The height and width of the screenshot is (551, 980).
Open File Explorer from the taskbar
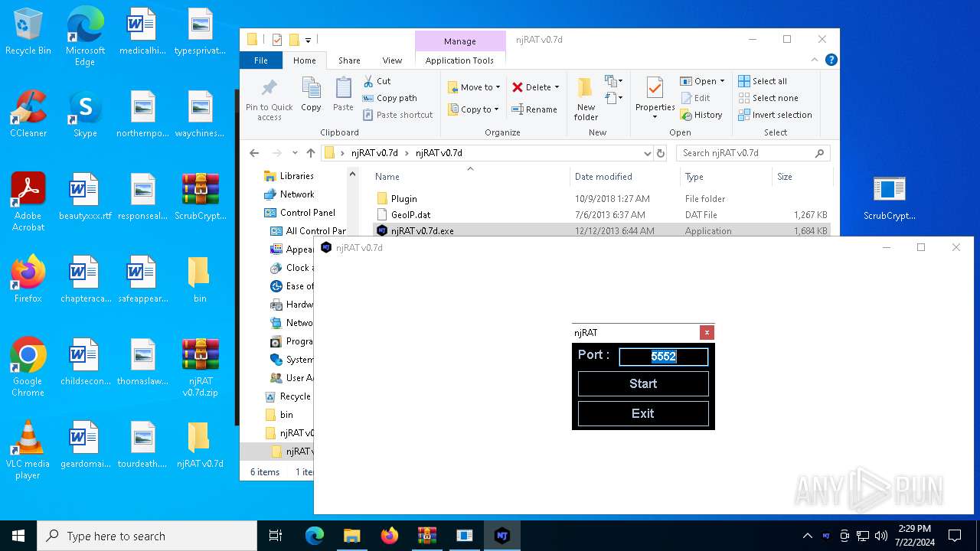pyautogui.click(x=351, y=536)
